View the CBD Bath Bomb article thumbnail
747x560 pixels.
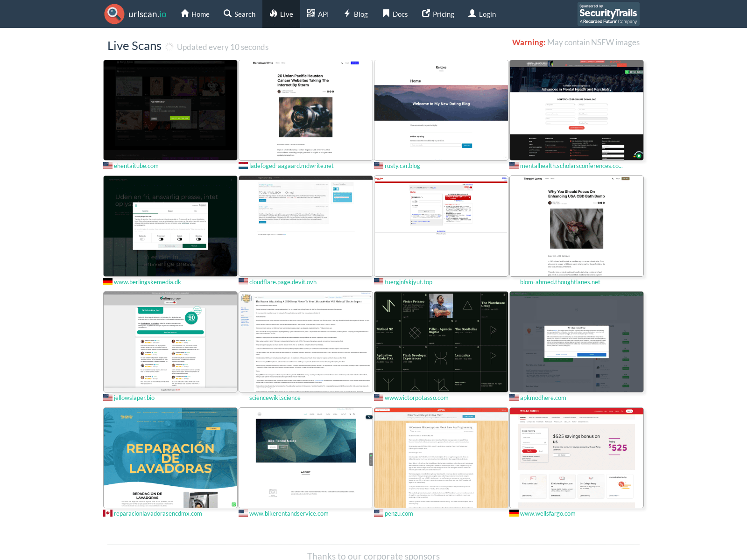[x=577, y=226]
